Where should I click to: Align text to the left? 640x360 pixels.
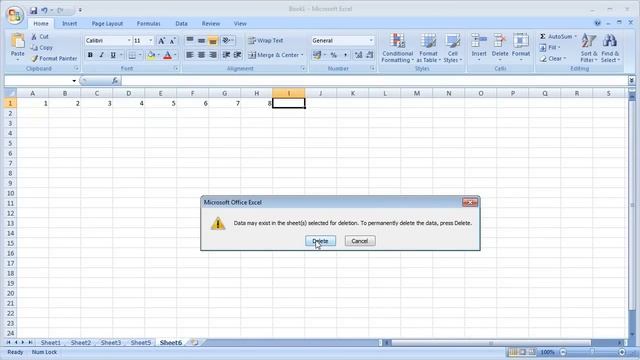click(190, 55)
